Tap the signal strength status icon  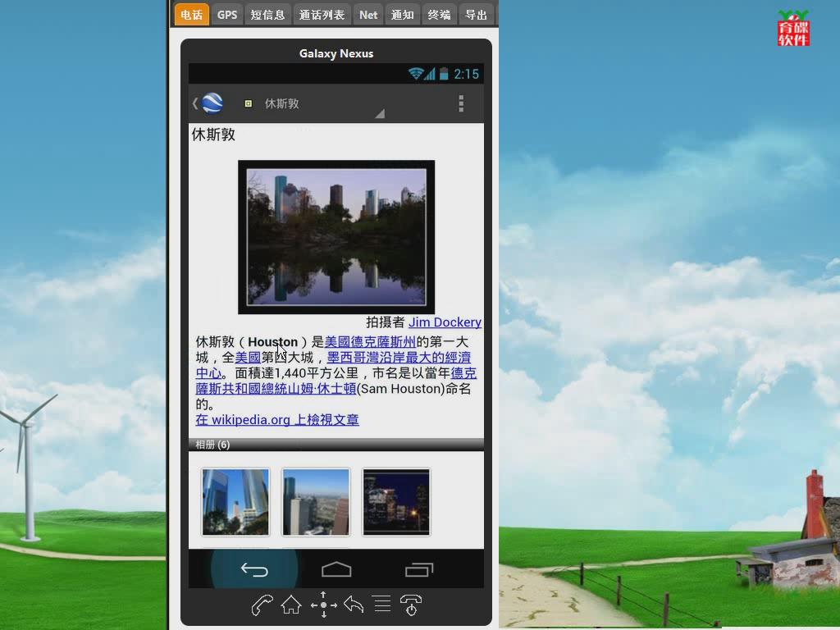[430, 74]
